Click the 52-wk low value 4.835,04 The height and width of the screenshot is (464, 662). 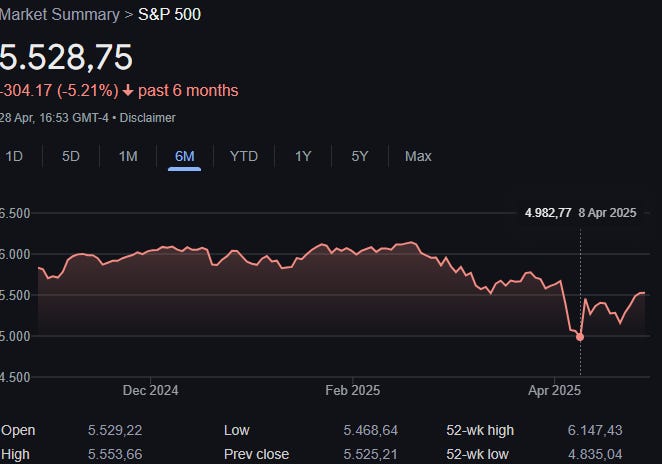tap(595, 454)
